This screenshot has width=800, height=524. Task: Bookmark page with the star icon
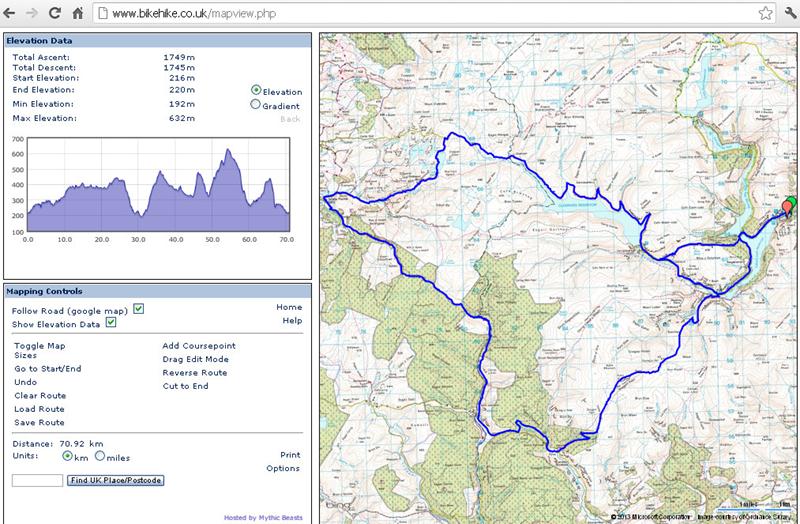click(765, 15)
